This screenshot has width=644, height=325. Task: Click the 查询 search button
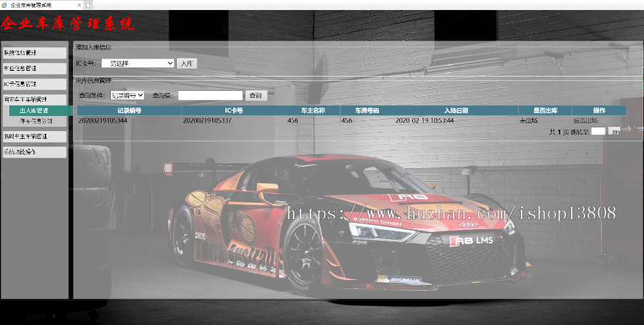(256, 95)
